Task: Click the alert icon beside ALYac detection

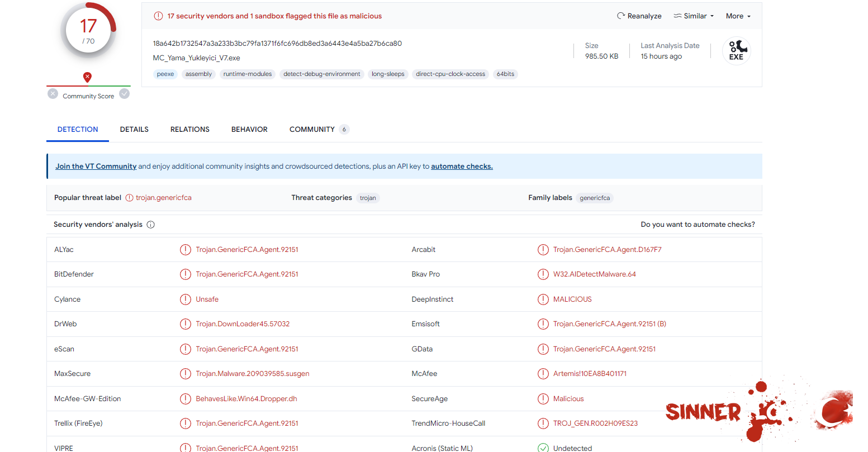Action: coord(186,250)
